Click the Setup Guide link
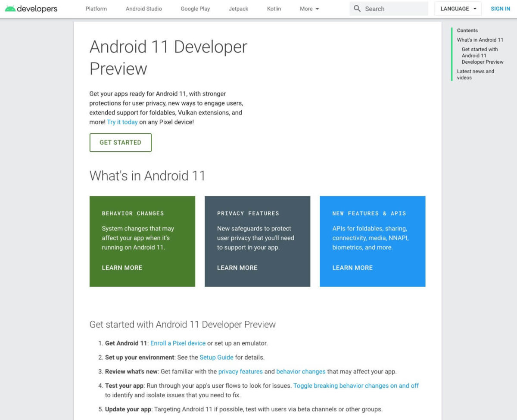Viewport: 517px width, 420px height. [x=216, y=357]
